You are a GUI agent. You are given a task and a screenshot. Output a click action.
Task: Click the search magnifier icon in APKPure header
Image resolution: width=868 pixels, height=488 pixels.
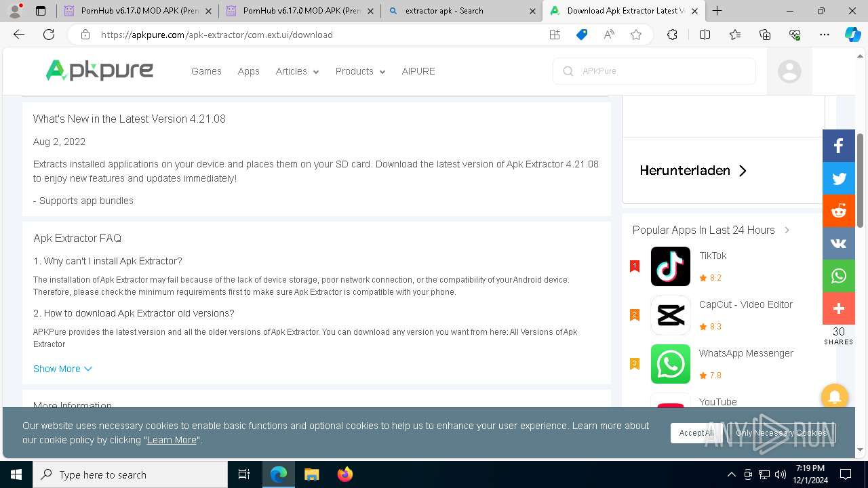coord(568,71)
